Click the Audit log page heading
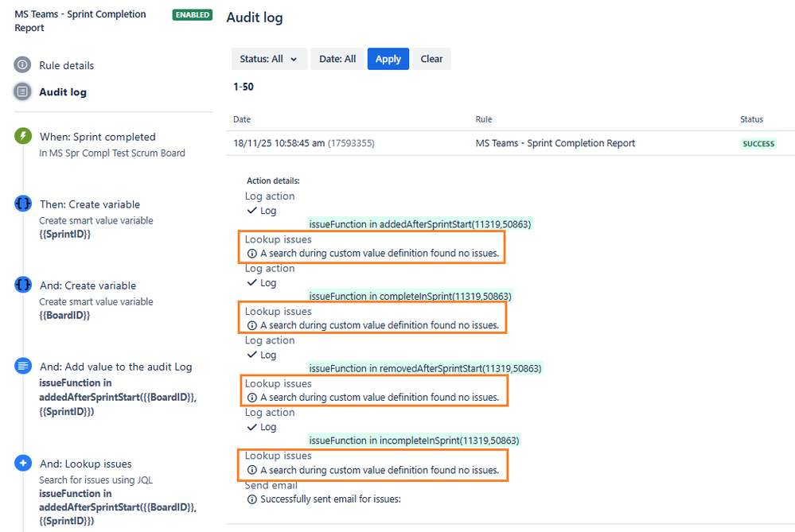This screenshot has width=795, height=532. tap(255, 17)
